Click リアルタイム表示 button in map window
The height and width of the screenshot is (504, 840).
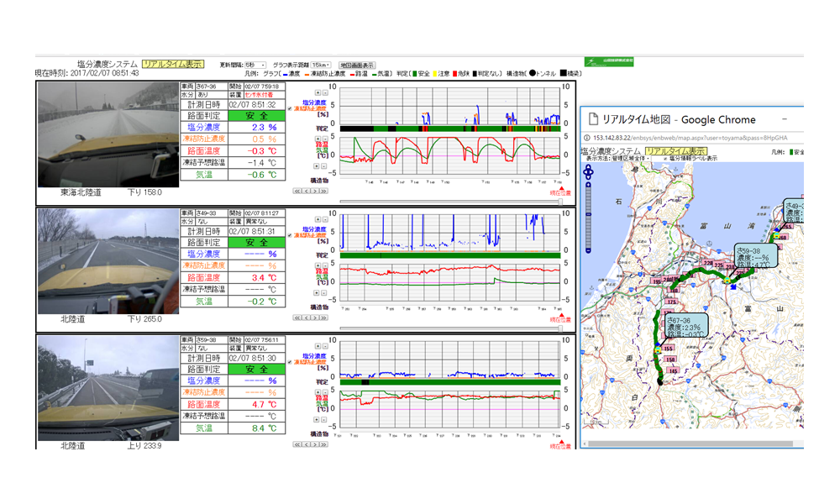click(675, 151)
